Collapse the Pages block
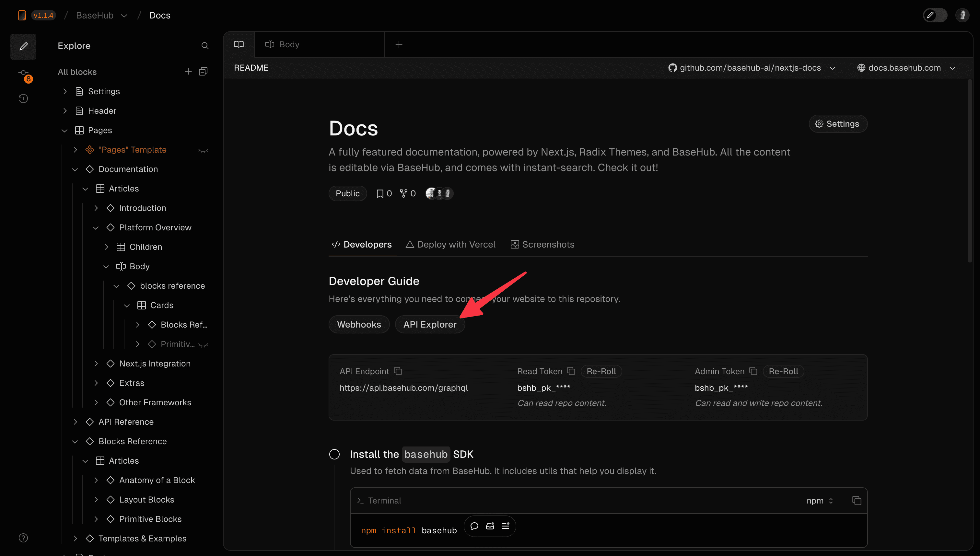 [x=64, y=131]
